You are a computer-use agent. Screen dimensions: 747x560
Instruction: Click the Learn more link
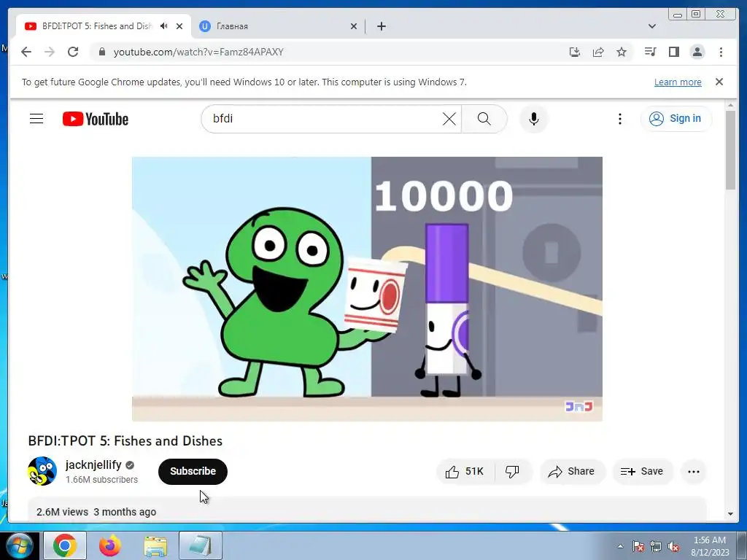(678, 82)
